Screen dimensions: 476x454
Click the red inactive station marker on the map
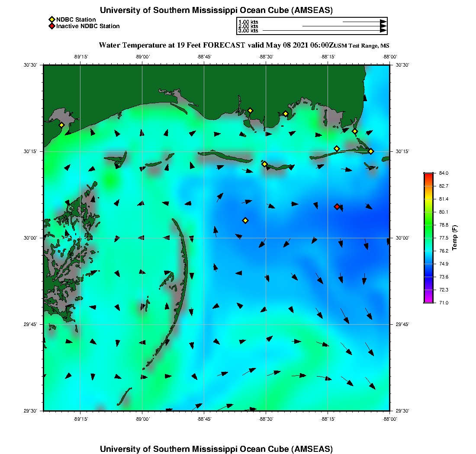[x=337, y=207]
